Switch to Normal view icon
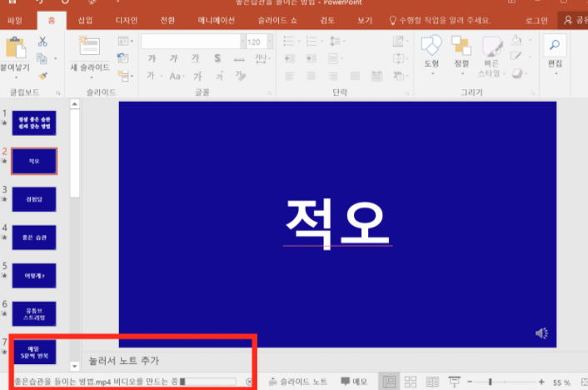Screen dimensions: 588x390 (389, 382)
